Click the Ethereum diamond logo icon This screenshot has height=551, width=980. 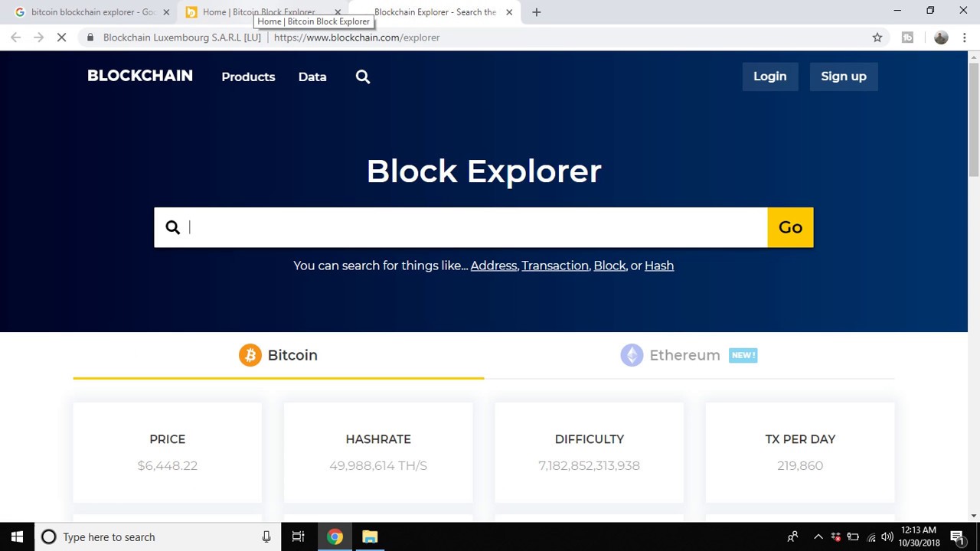[x=632, y=355]
